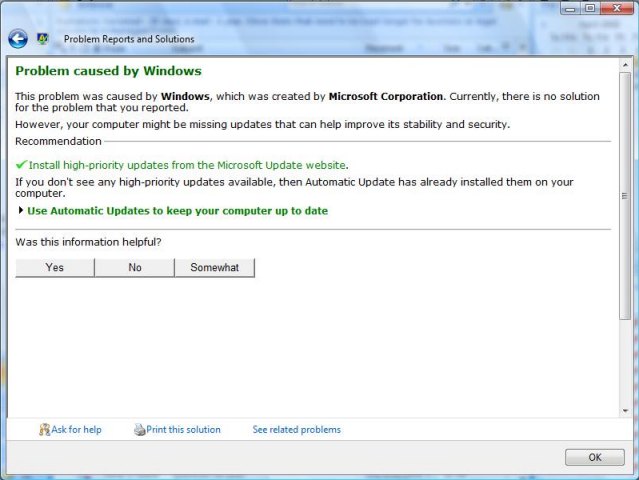Answer No to information helpful

coord(135,267)
